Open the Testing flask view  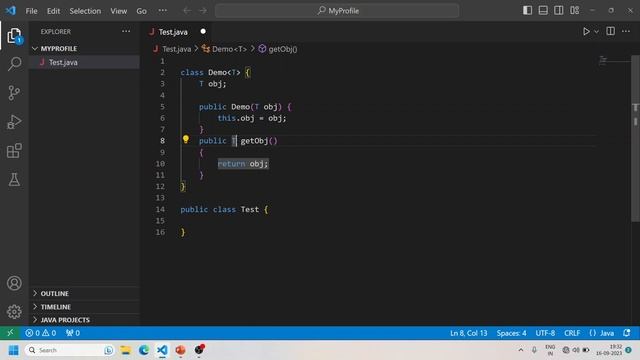(14, 180)
